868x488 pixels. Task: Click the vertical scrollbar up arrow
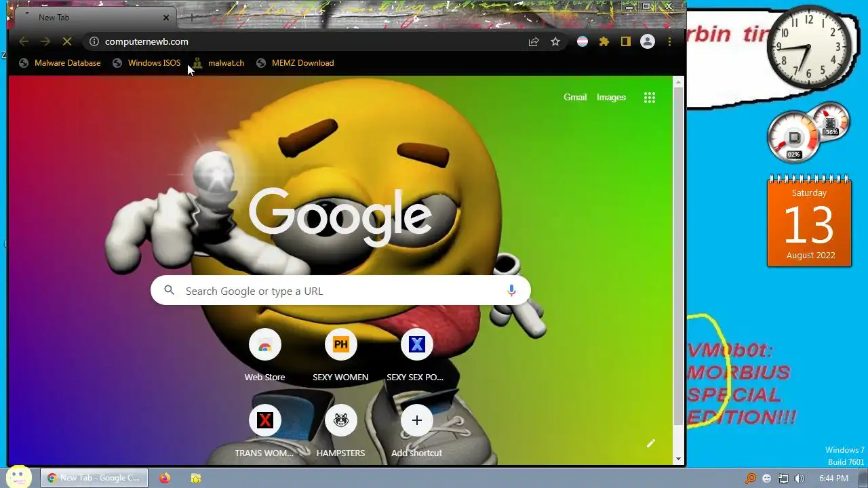pyautogui.click(x=678, y=81)
